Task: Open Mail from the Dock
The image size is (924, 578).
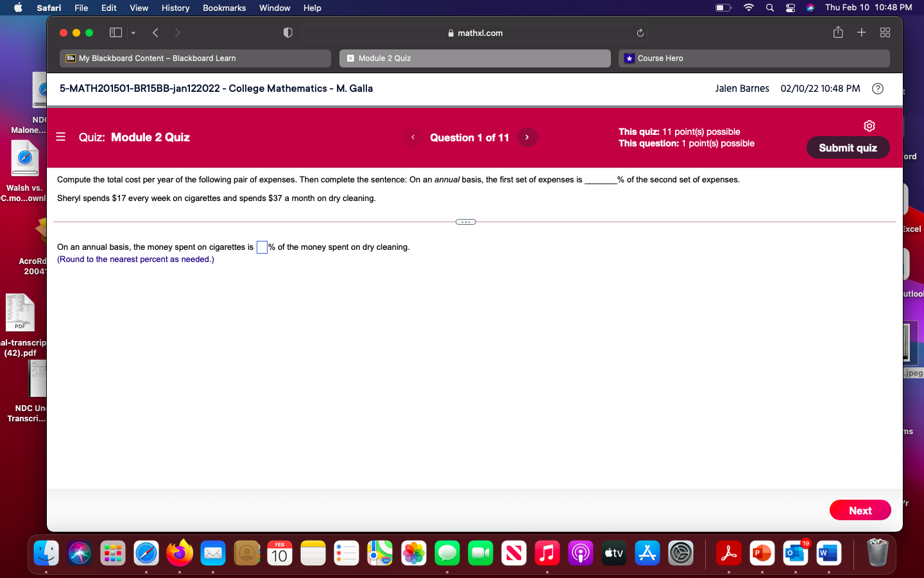Action: 213,553
